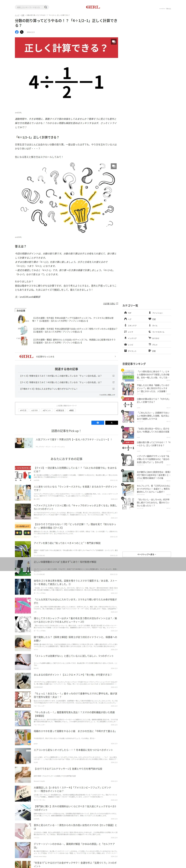186x868 pixels.
Task: Open 牡羊座 horoscope next article thumbnail
Action: click(23, 330)
